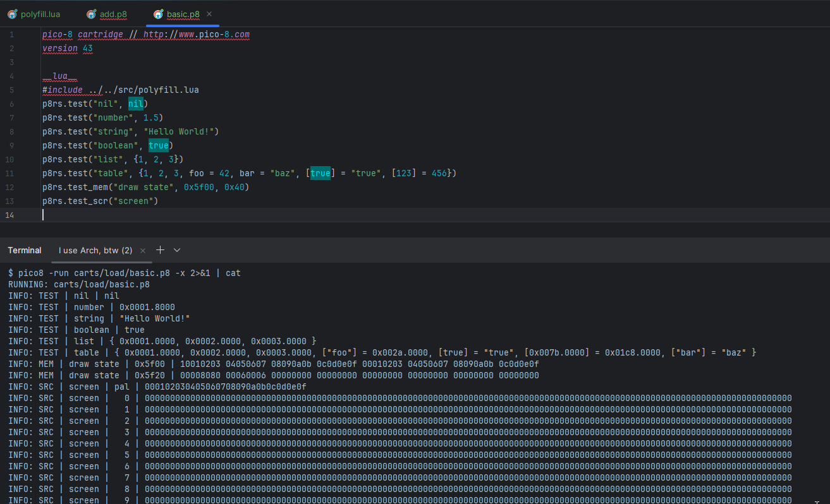This screenshot has width=830, height=504.
Task: Add a new terminal session with plus
Action: 160,250
